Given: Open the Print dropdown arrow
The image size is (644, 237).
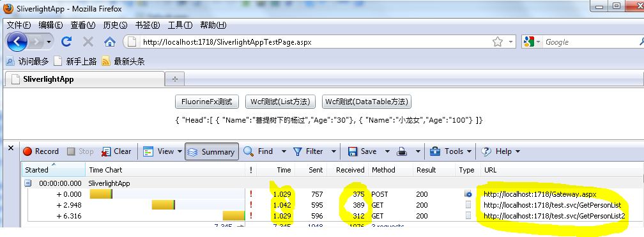Looking at the screenshot, I should (x=418, y=151).
